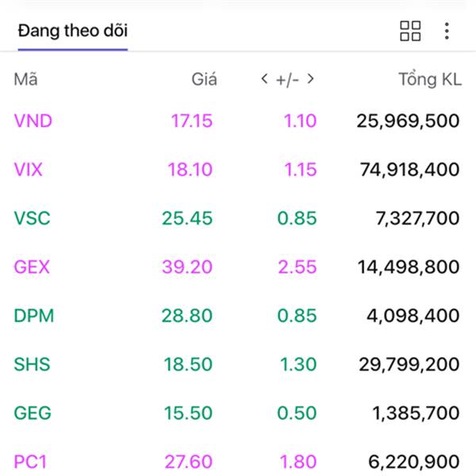Image resolution: width=476 pixels, height=476 pixels.
Task: Open the GEG stock details
Action: coord(32,413)
